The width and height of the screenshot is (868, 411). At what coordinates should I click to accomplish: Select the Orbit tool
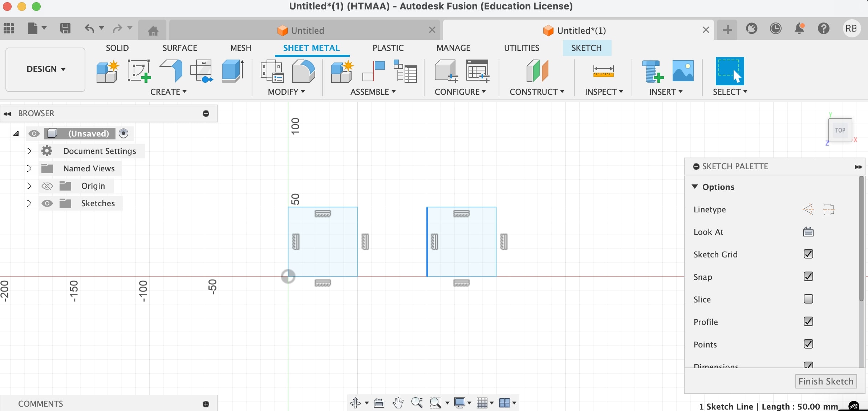(x=355, y=403)
